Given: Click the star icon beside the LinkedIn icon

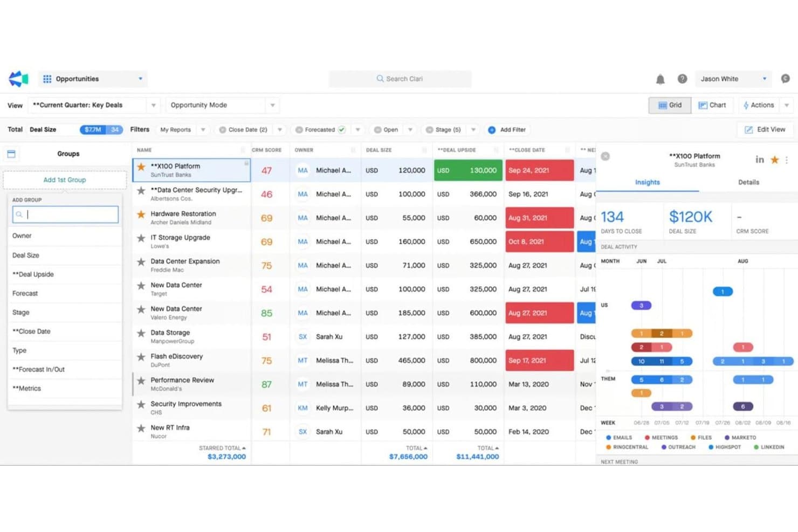Looking at the screenshot, I should (x=775, y=160).
